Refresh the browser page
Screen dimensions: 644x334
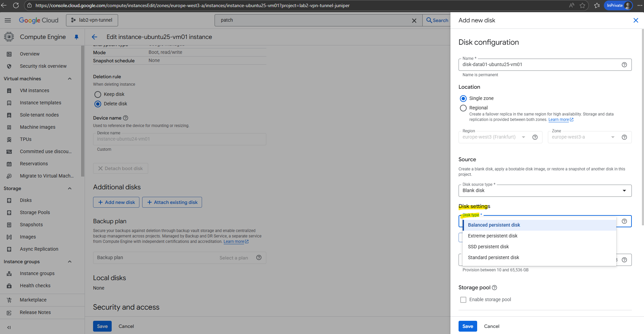(16, 5)
